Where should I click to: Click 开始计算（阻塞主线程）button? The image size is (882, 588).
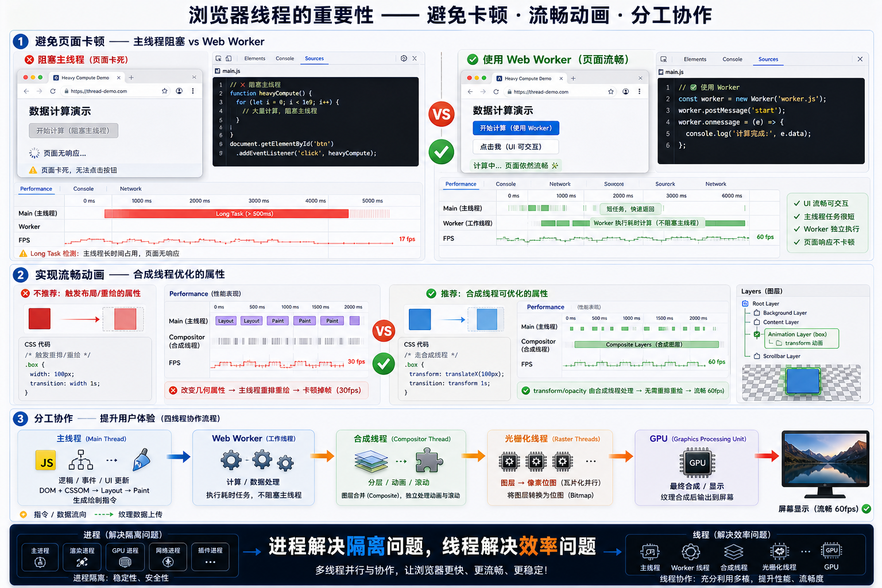point(73,131)
